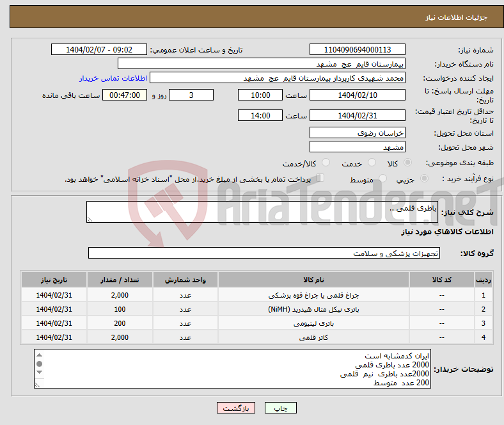Open اطلاعات تماس خریدار link
Viewport: 504px width, 425px height.
point(113,78)
